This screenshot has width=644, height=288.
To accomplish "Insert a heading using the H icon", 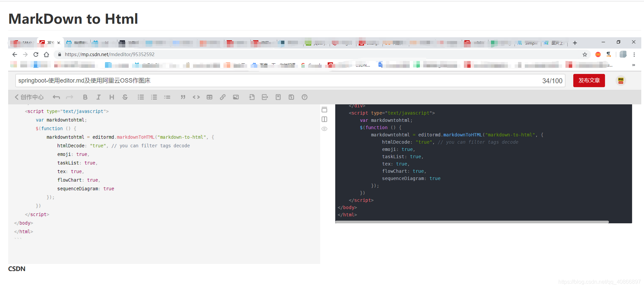I will click(111, 97).
